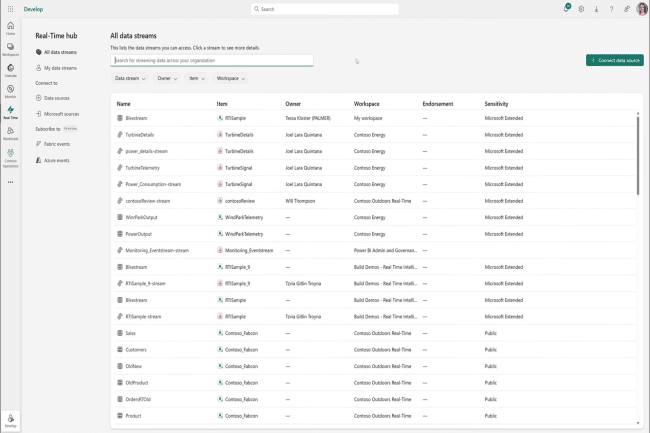Image resolution: width=650 pixels, height=433 pixels.
Task: Expand the Item filter dropdown
Action: coord(197,78)
